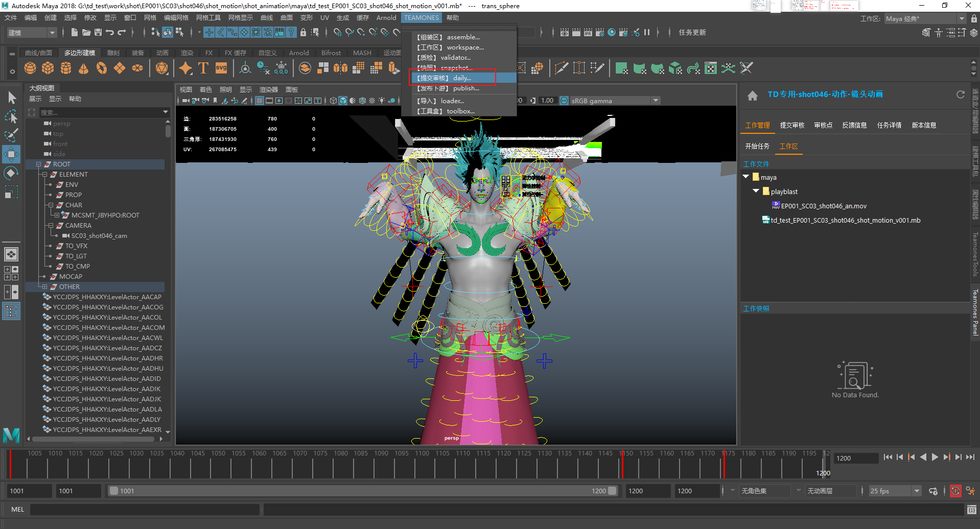Collapse the playblast folder
This screenshot has width=980, height=529.
pos(756,191)
